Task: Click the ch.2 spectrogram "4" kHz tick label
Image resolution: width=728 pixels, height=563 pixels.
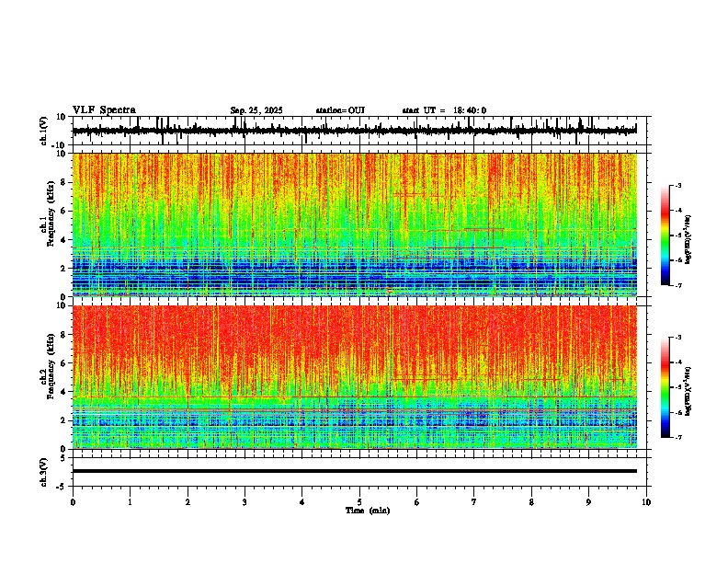Action: (63, 392)
